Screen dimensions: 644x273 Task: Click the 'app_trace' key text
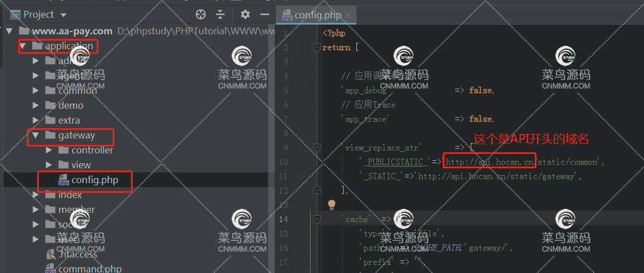[x=364, y=119]
